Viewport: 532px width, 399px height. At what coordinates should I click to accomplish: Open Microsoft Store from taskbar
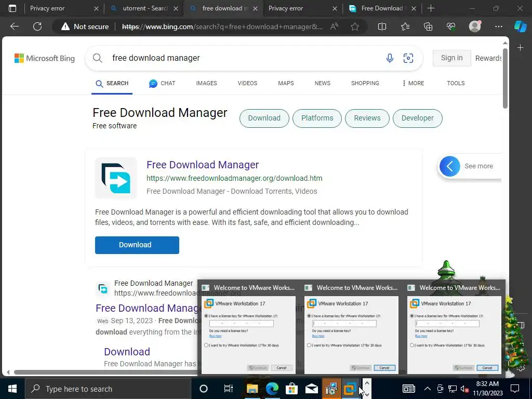coord(291,389)
